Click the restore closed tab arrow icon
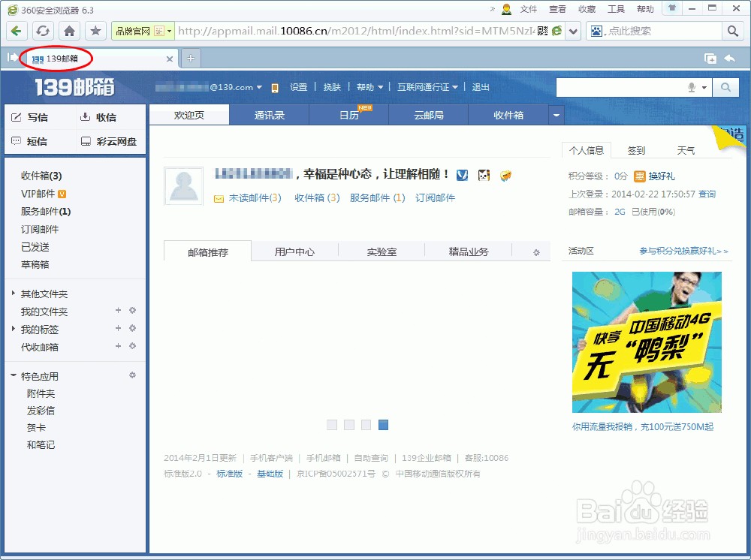 pyautogui.click(x=730, y=59)
